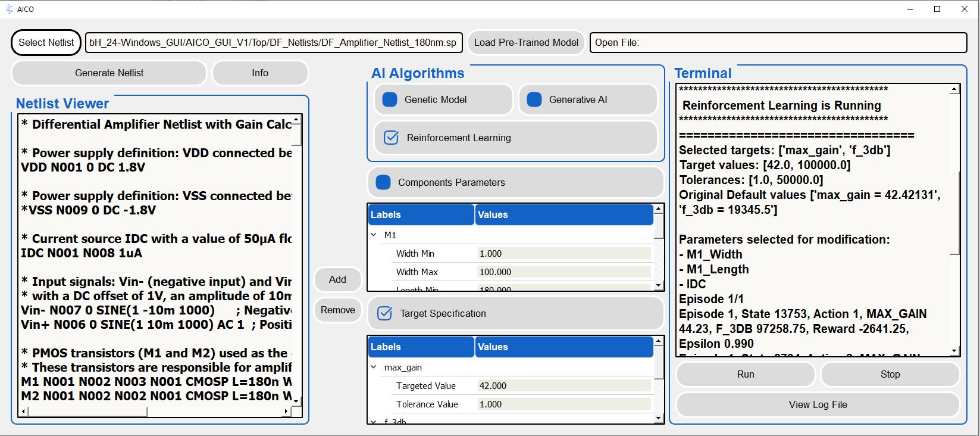Enable the Generative AI checkbox
Image resolution: width=980 pixels, height=436 pixels.
point(534,99)
